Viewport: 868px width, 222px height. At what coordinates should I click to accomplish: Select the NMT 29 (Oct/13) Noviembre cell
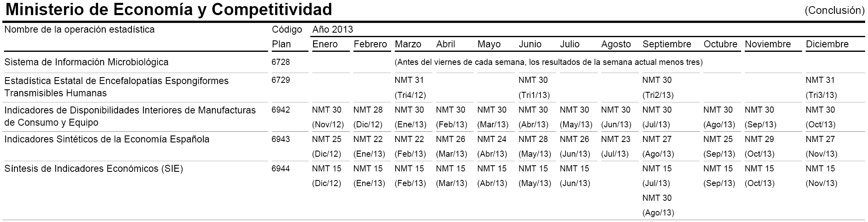click(x=760, y=147)
